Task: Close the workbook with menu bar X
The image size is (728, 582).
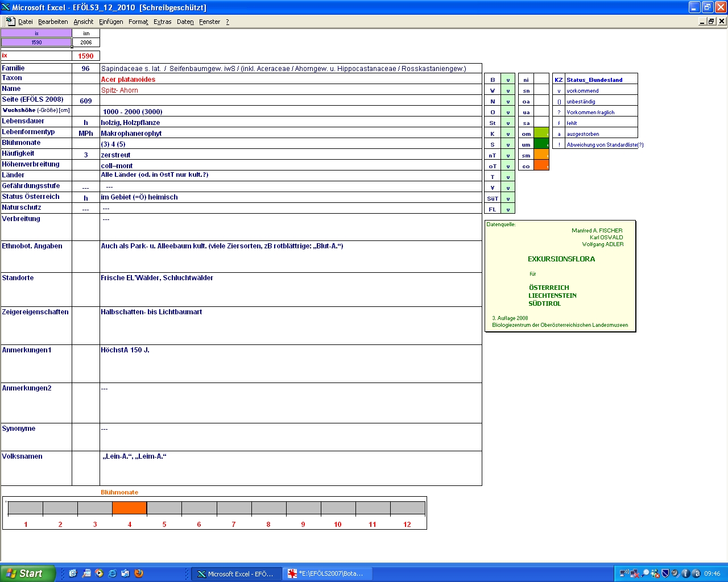Action: (722, 21)
